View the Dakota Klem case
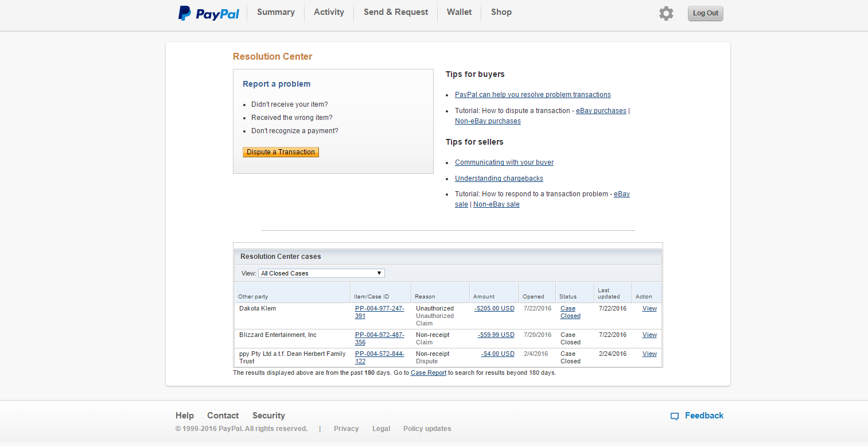The image size is (868, 446). point(649,309)
